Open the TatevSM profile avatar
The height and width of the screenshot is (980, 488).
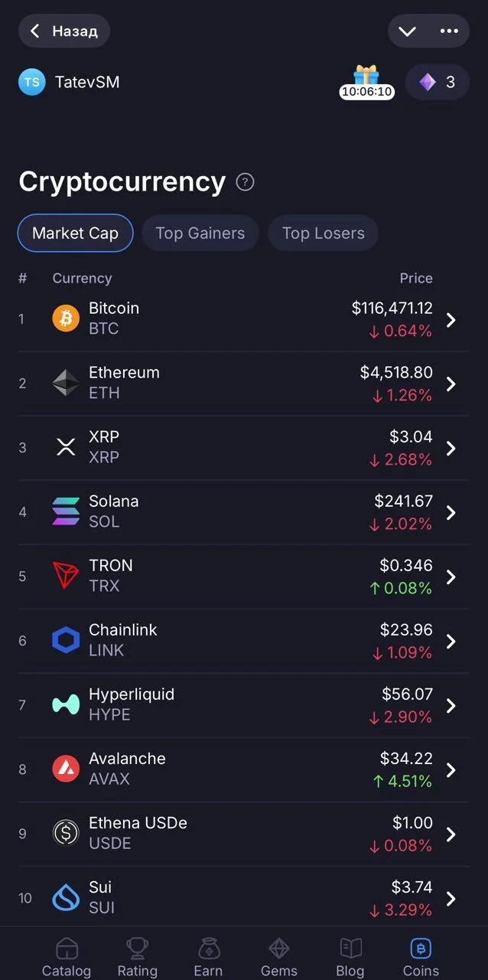[32, 82]
